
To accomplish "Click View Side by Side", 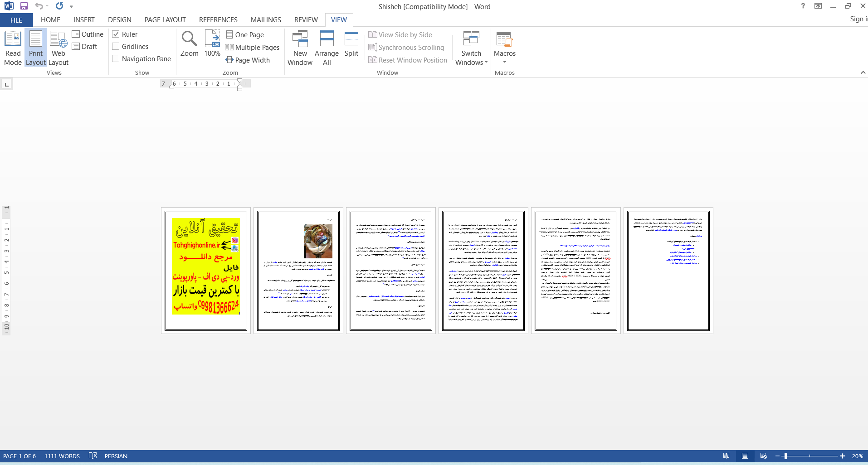I will (400, 34).
